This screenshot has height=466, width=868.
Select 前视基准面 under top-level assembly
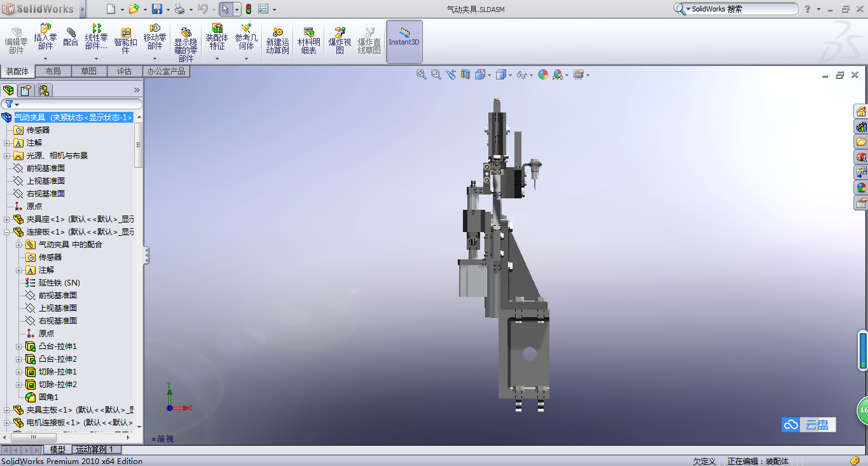(45, 168)
